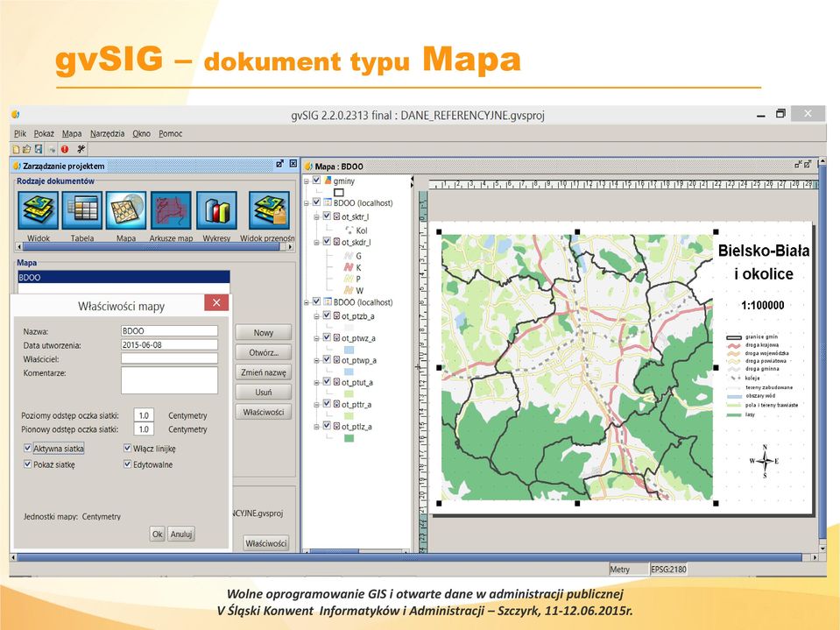This screenshot has width=840, height=630.
Task: Click the New project toolbar icon
Action: tap(16, 150)
